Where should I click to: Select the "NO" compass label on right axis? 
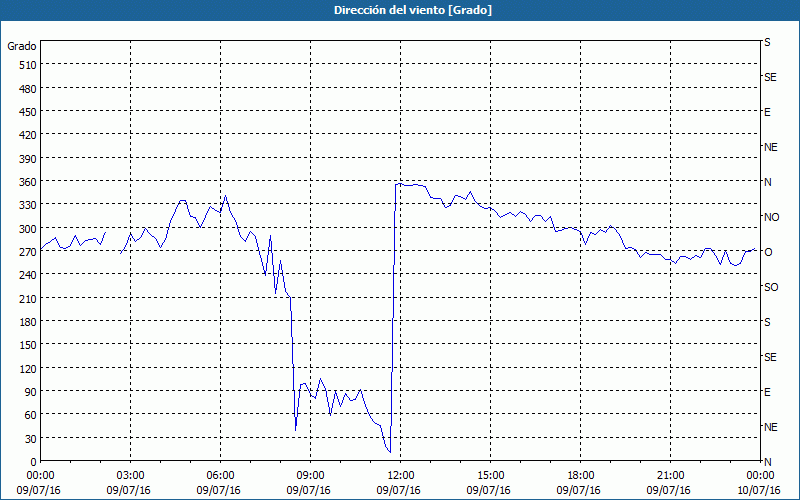point(771,217)
